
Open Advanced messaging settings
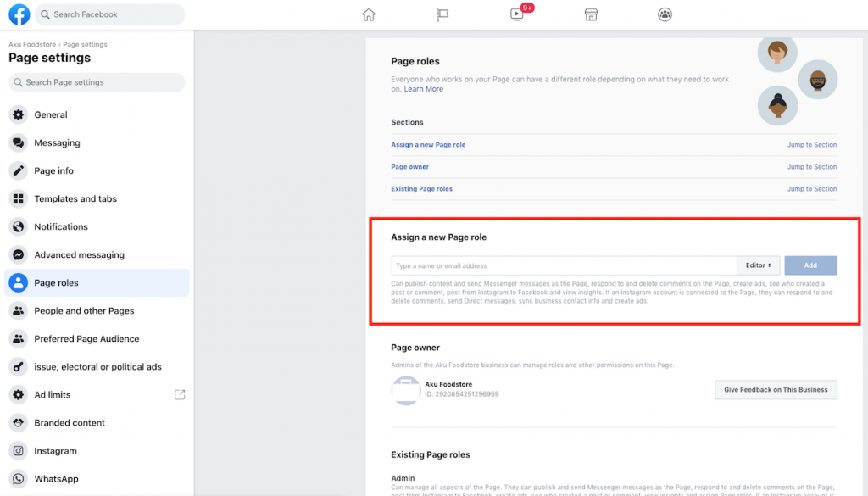coord(97,254)
